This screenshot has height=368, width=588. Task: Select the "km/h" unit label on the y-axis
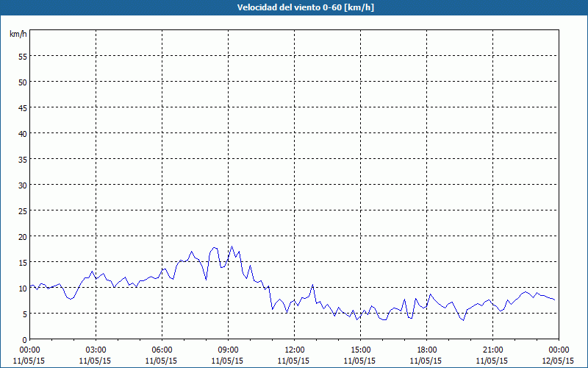(x=18, y=34)
